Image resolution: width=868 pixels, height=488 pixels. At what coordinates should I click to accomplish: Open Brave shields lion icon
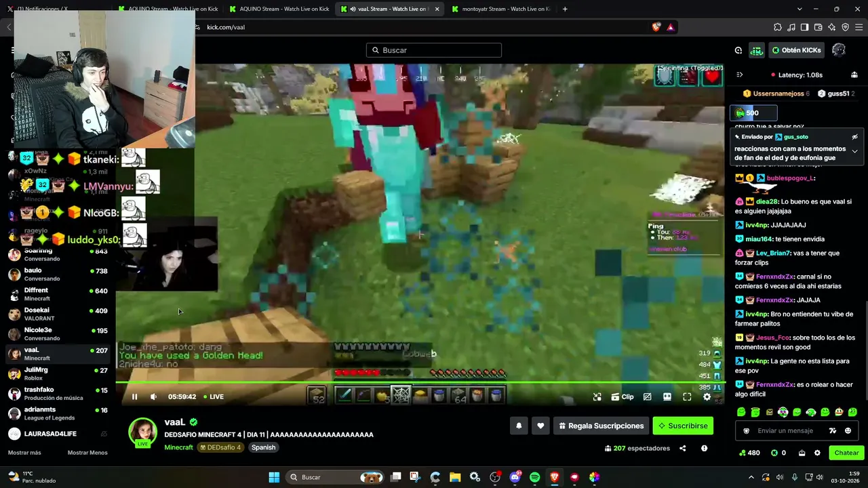pos(656,27)
